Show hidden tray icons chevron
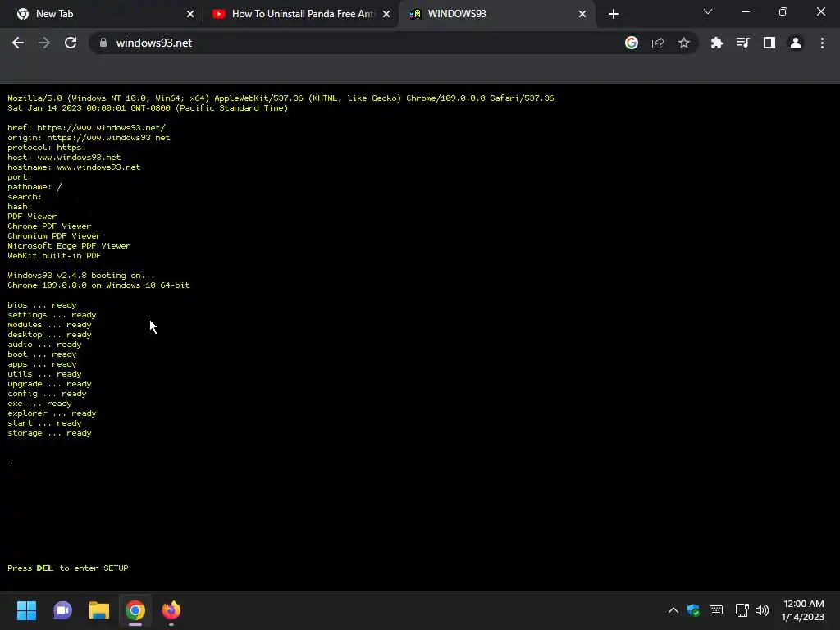 [x=673, y=610]
